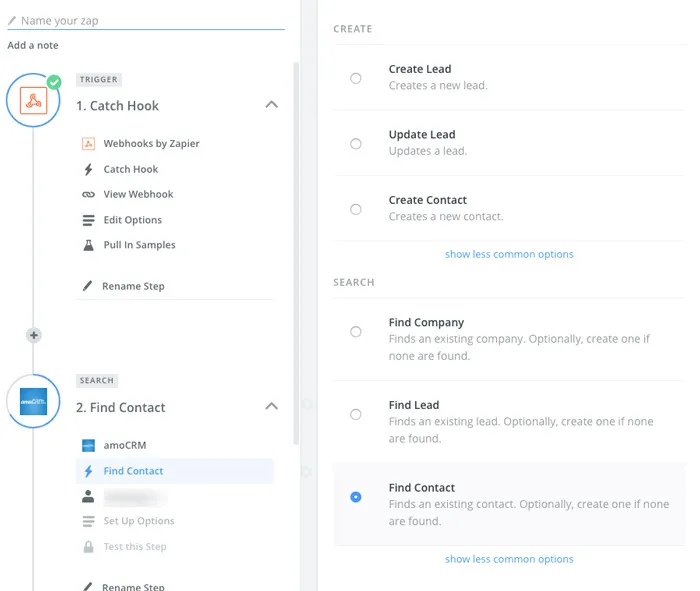Screen dimensions: 700x591
Task: Click the Webhooks trigger circle icon
Action: click(x=33, y=100)
